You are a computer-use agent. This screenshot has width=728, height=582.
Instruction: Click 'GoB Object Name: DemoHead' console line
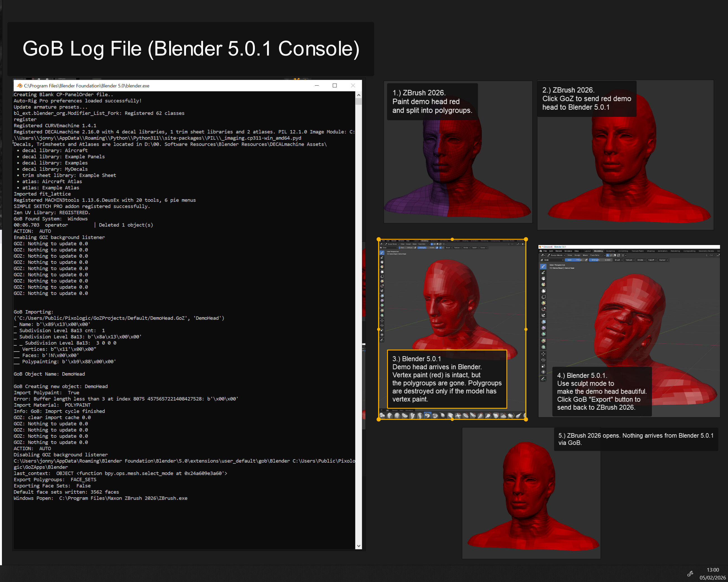49,374
